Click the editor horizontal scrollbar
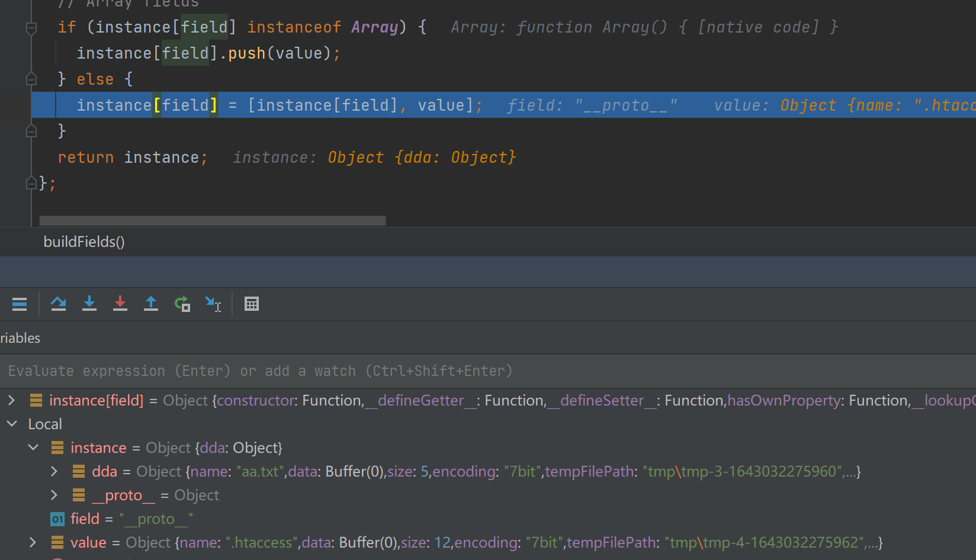976x560 pixels. [212, 221]
